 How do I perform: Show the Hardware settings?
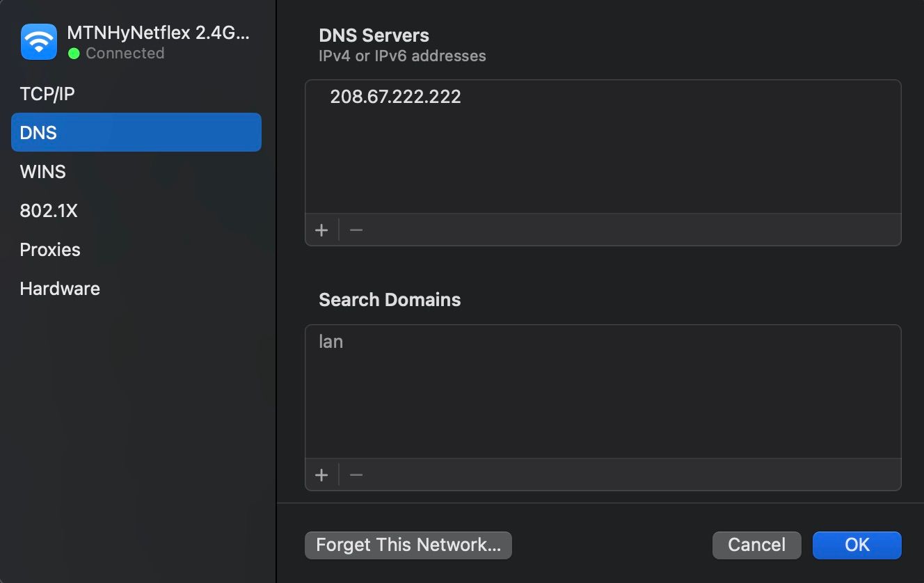(60, 289)
